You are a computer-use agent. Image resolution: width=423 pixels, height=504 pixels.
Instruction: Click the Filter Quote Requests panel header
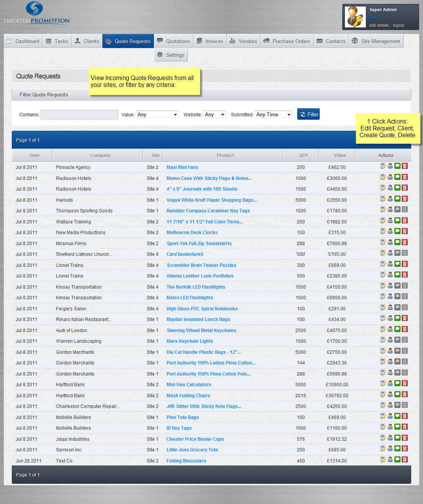coord(211,95)
